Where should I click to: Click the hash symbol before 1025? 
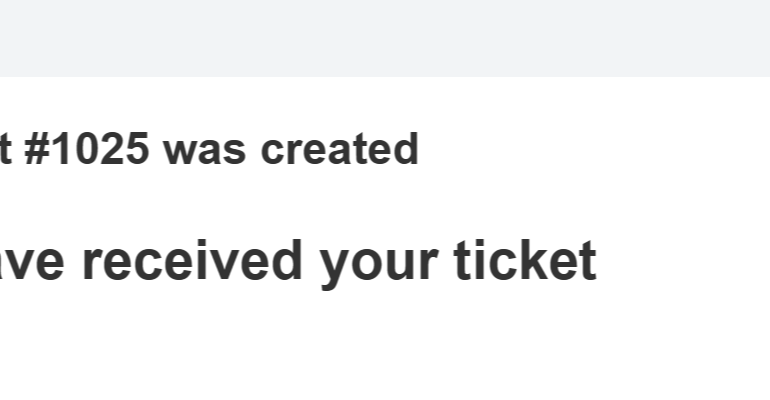[x=35, y=150]
